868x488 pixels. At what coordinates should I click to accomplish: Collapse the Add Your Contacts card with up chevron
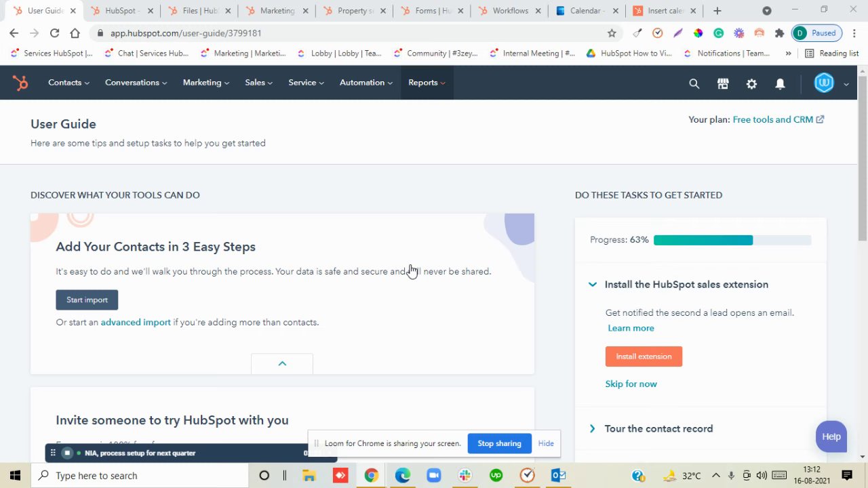282,363
